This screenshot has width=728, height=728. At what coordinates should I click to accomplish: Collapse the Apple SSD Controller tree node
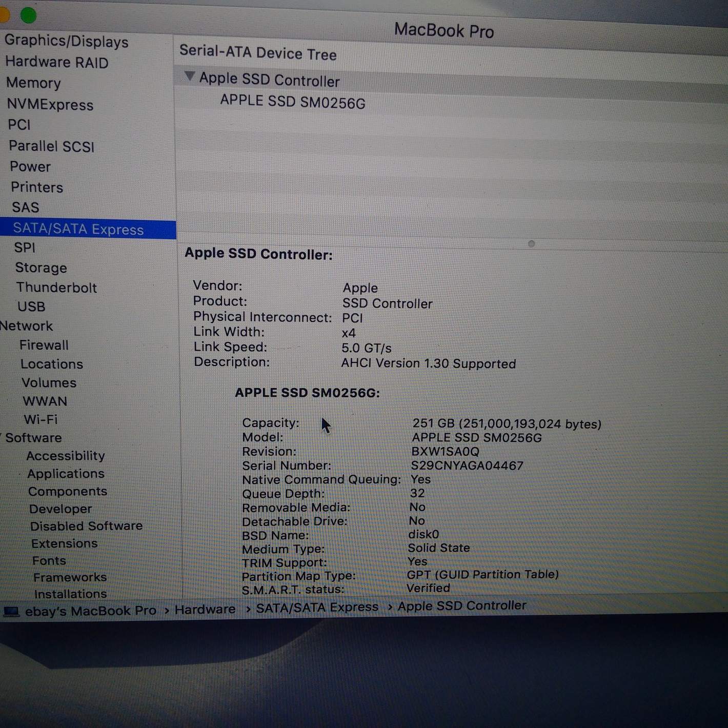point(190,76)
